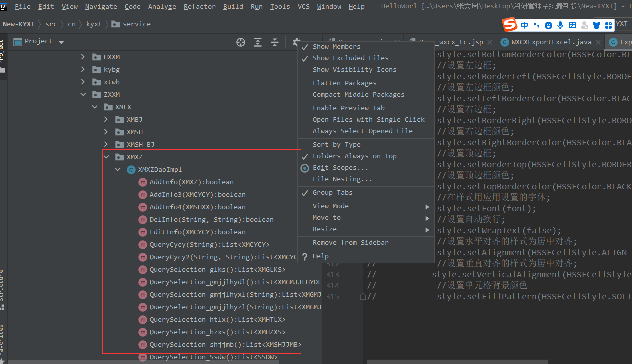632x364 pixels.
Task: Click the fold marker at line 315 in the gutter
Action: click(363, 296)
